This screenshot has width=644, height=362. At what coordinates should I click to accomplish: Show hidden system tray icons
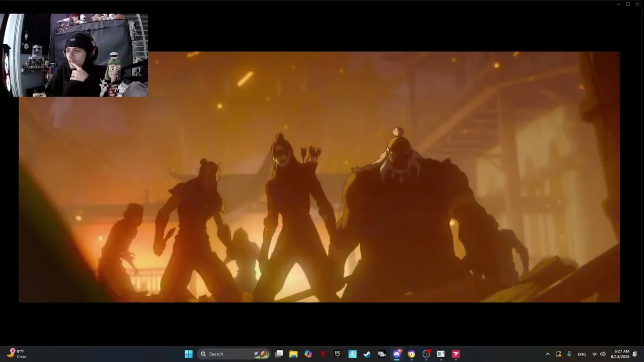point(547,354)
